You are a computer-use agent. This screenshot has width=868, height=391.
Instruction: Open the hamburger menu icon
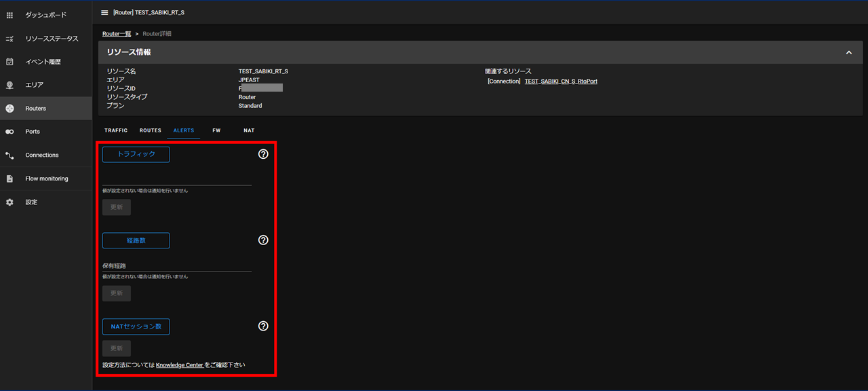(x=104, y=12)
